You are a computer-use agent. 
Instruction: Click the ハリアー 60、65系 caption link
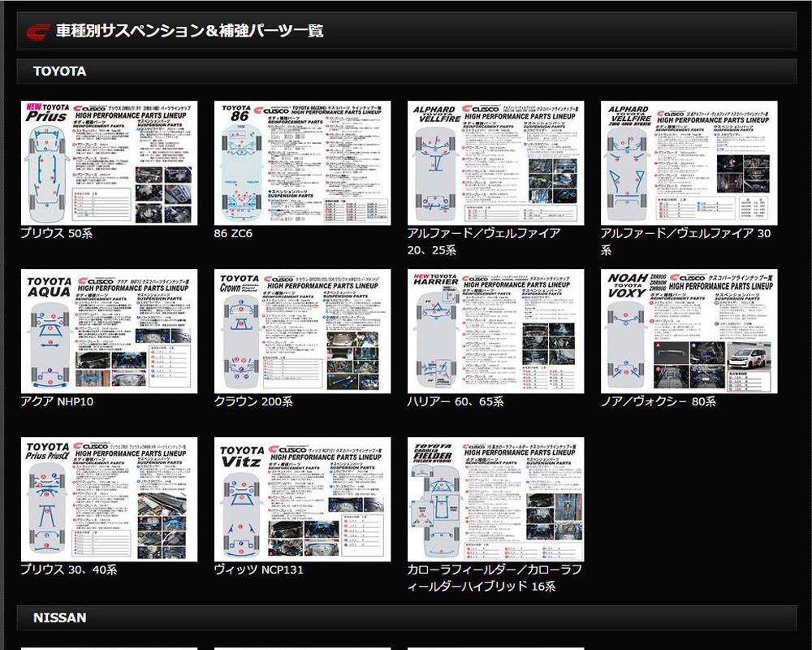pos(456,401)
